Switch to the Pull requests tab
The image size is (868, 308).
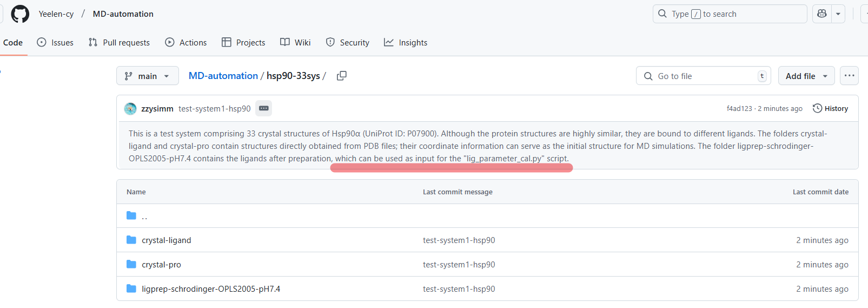119,42
